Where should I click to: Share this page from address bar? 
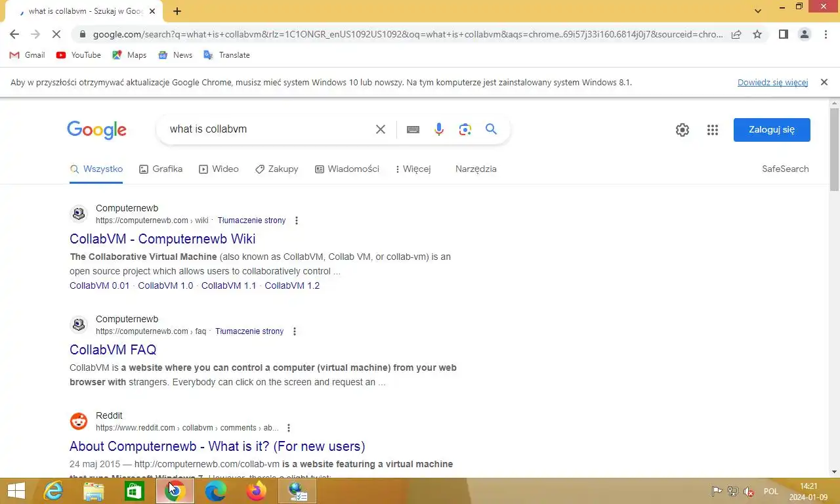736,34
